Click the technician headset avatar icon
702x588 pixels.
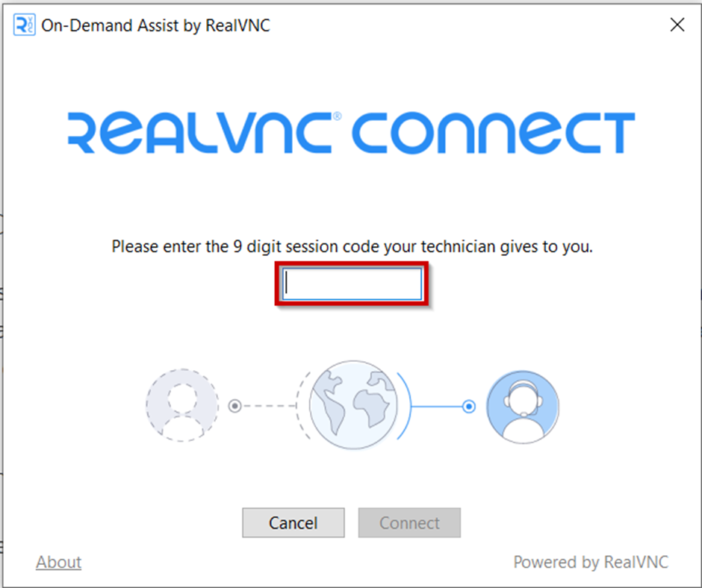tap(523, 407)
